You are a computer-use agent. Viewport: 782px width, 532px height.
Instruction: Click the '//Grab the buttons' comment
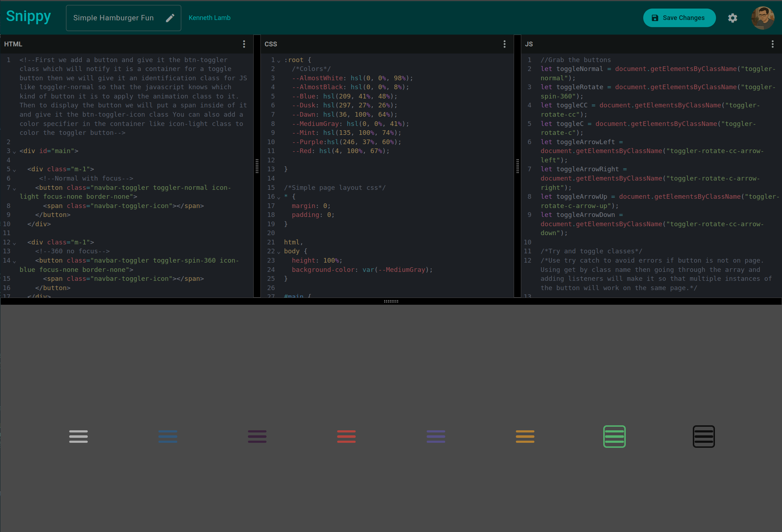coord(575,60)
